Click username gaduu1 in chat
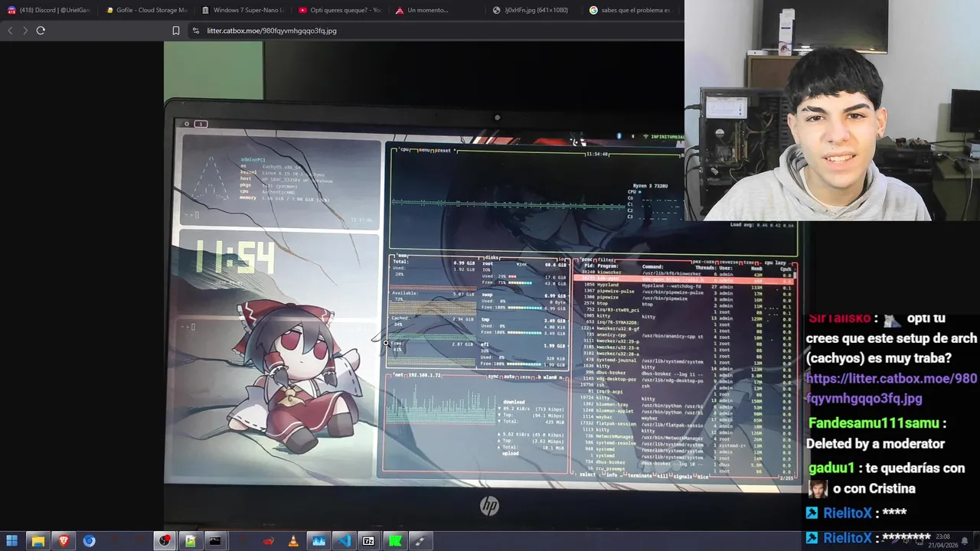980x551 pixels. point(831,468)
